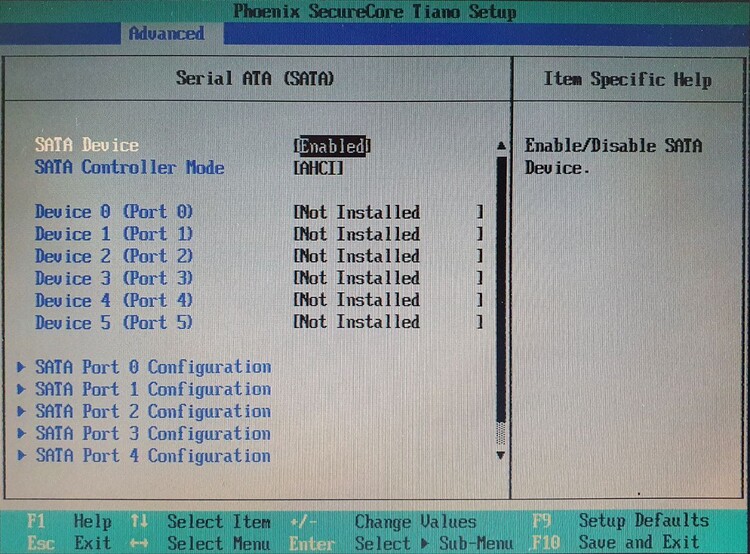This screenshot has height=554, width=750.
Task: Click Not Installed value for Device 2
Action: pos(388,256)
